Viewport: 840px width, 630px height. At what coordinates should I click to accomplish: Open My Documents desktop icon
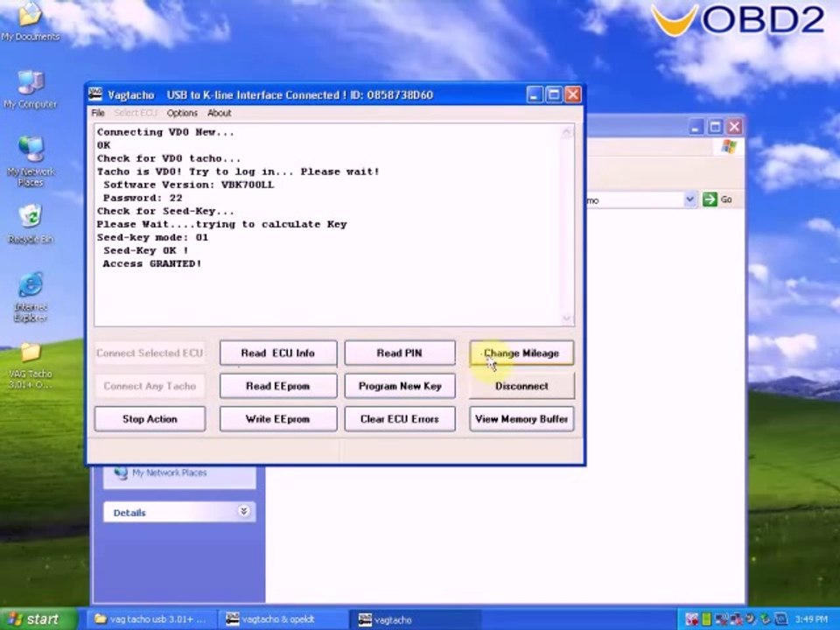coord(30,20)
